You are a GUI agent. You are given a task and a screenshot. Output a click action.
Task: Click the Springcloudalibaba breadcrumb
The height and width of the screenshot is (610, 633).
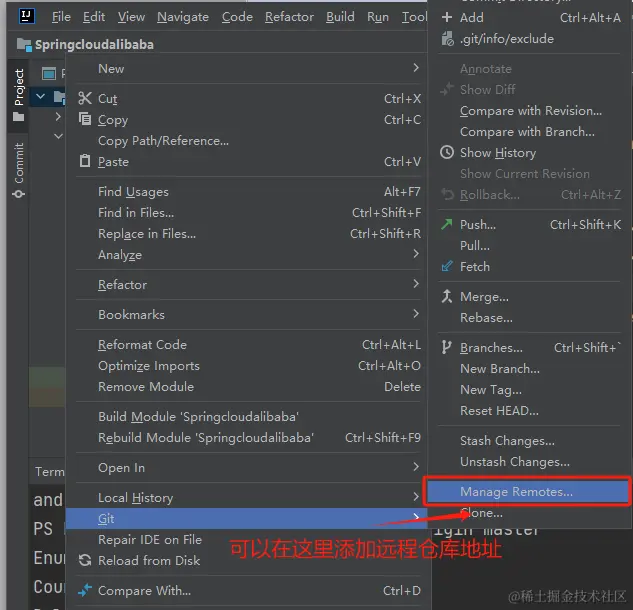[x=94, y=44]
